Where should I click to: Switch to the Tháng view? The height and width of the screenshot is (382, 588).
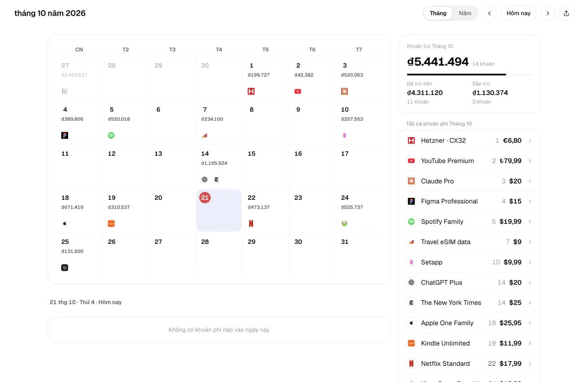coord(438,13)
